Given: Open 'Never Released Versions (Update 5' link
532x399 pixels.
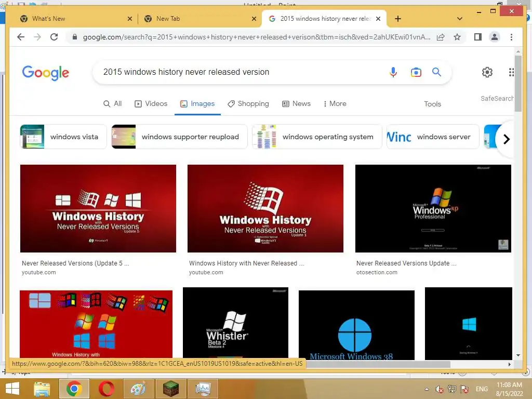Looking at the screenshot, I should click(x=75, y=263).
